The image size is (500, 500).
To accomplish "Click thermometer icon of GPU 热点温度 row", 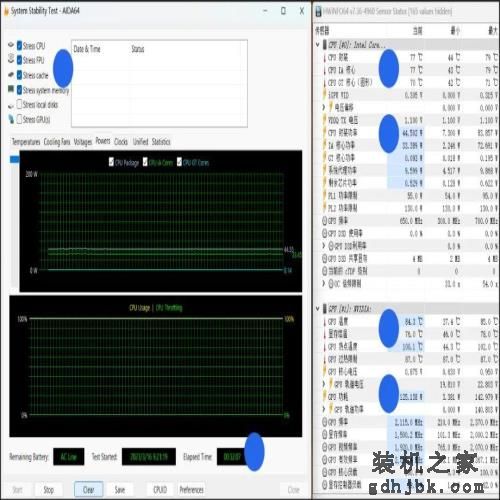I will 324,347.
